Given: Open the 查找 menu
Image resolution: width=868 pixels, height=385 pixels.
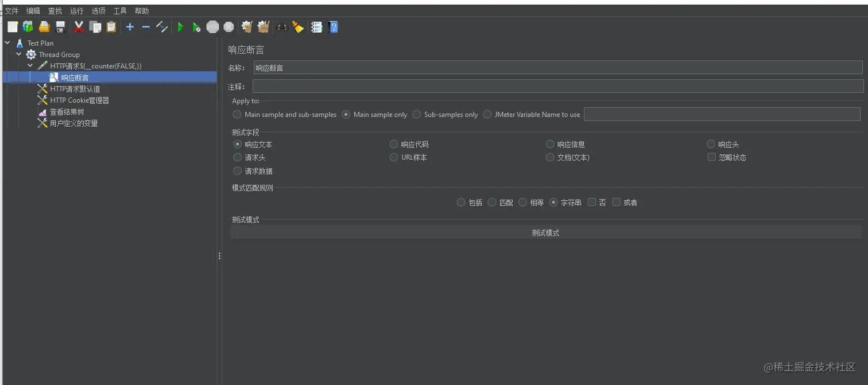Looking at the screenshot, I should click(55, 11).
